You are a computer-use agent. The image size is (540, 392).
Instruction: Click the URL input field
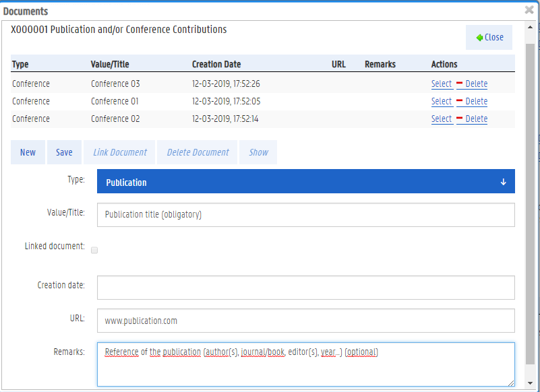click(x=305, y=321)
